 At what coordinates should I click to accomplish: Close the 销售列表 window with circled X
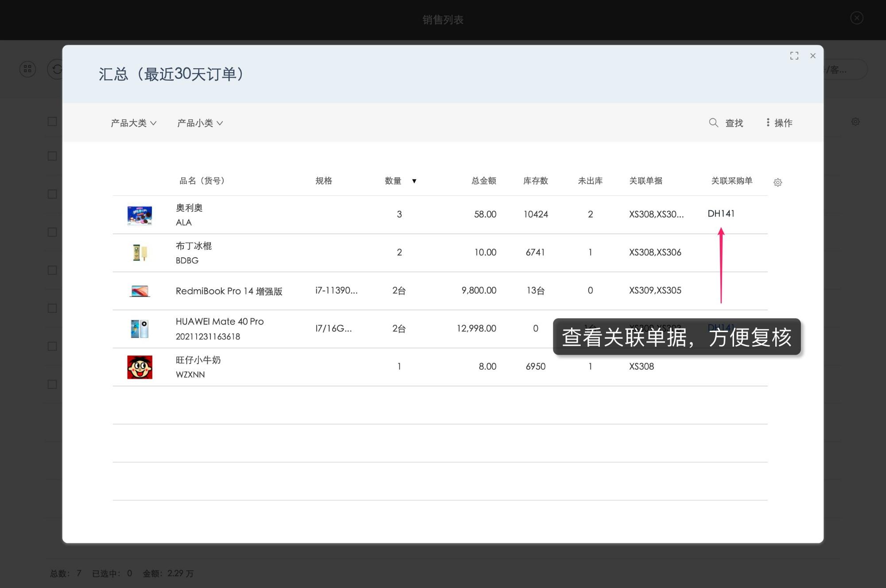tap(856, 18)
